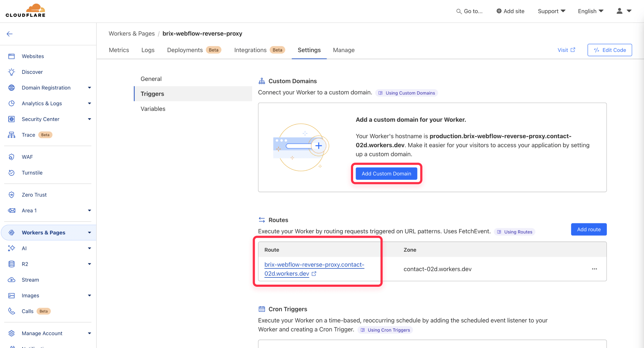Expand the R2 submenu arrow
The height and width of the screenshot is (348, 644).
(89, 264)
